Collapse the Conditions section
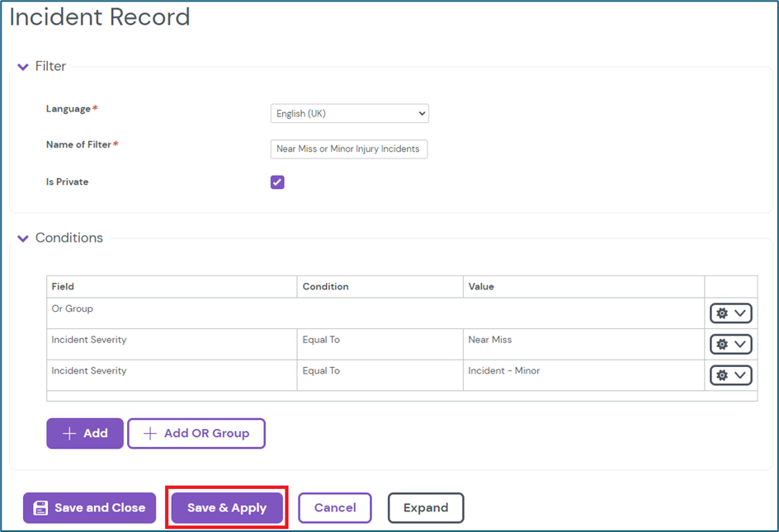Viewport: 779px width, 532px height. tap(23, 238)
